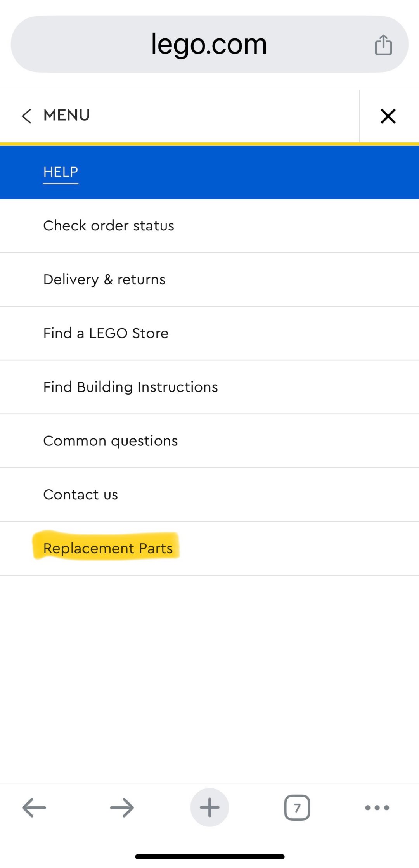Tap the home indicator bar
The width and height of the screenshot is (419, 868).
pos(209,856)
